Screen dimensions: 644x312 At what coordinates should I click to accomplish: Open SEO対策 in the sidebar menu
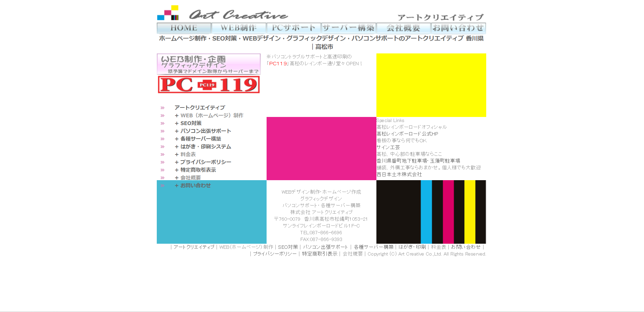[x=191, y=123]
